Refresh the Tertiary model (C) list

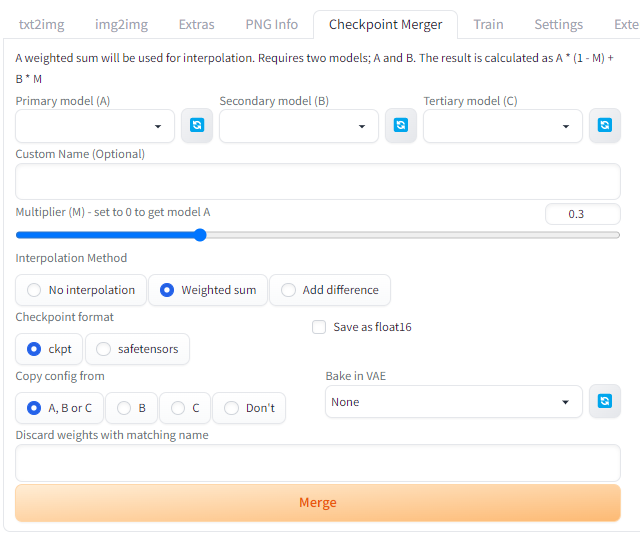pos(604,125)
